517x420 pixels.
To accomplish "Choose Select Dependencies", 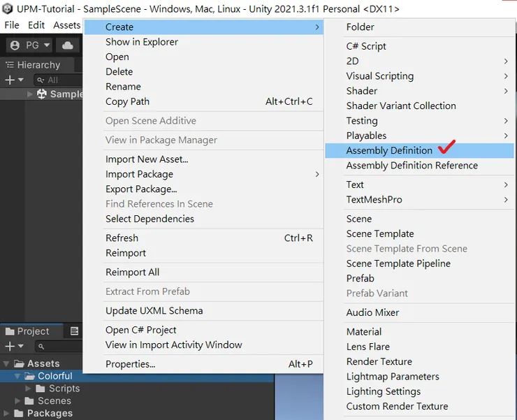I will 203,219.
